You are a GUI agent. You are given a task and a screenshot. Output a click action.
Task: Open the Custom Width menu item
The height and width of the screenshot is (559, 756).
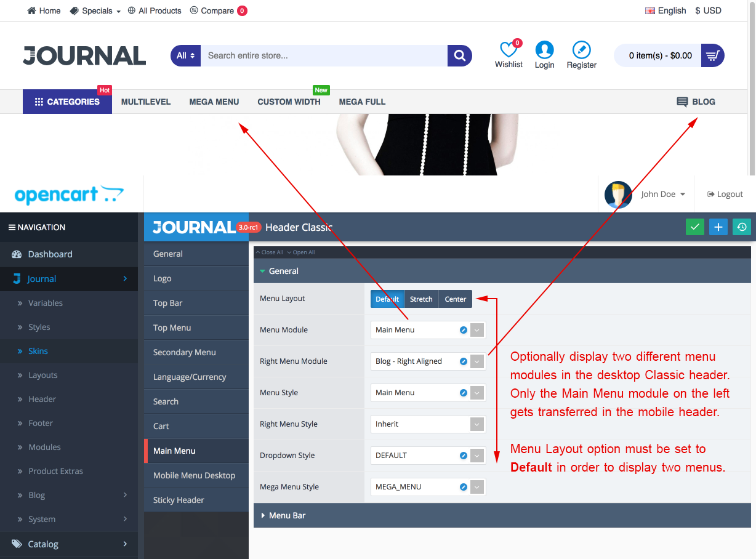289,102
